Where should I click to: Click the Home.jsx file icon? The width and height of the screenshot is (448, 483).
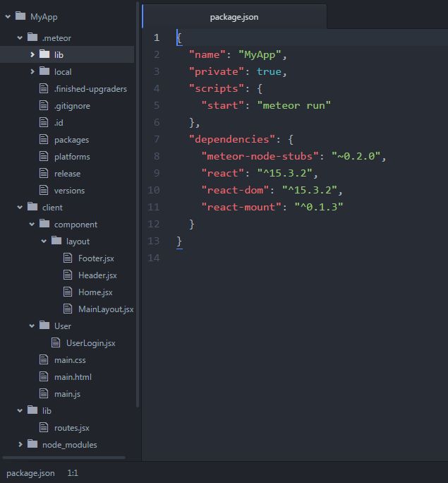tap(68, 292)
